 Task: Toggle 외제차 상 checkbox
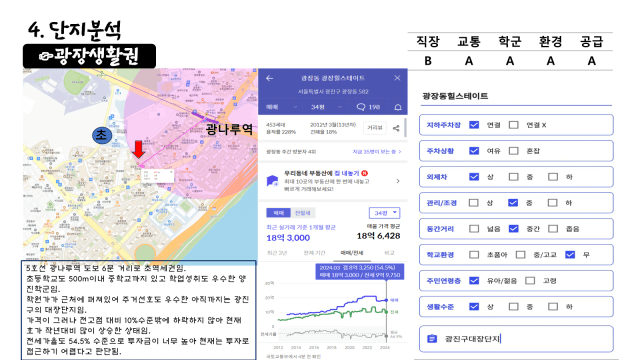[474, 177]
